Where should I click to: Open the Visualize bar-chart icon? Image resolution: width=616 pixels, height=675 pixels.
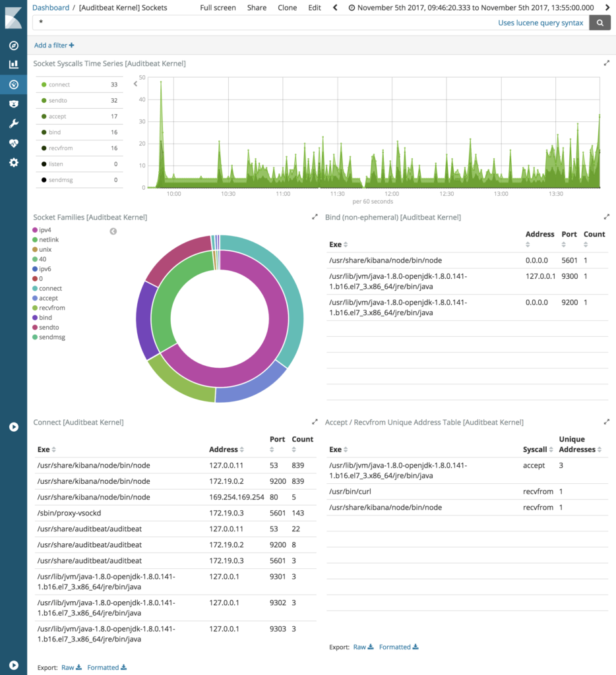[x=13, y=63]
